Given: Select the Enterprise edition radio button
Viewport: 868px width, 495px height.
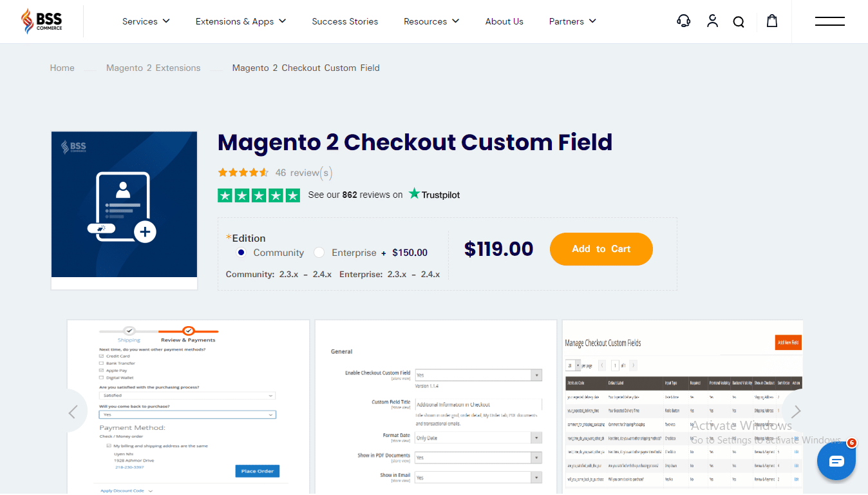Looking at the screenshot, I should 319,253.
